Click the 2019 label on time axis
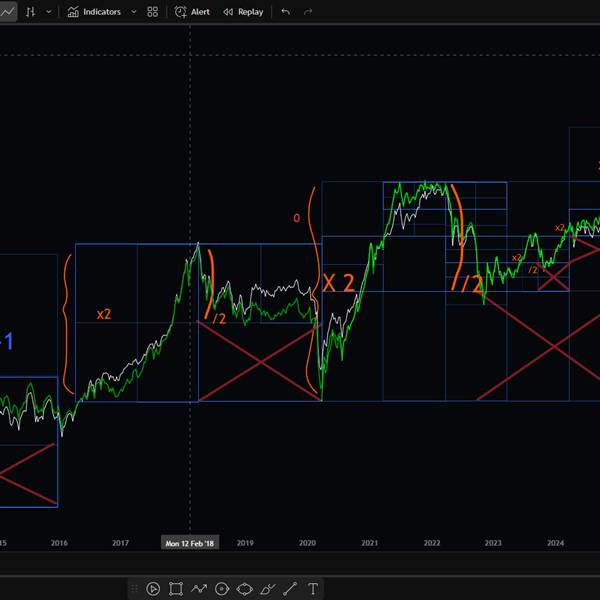The height and width of the screenshot is (600, 600). (x=245, y=543)
